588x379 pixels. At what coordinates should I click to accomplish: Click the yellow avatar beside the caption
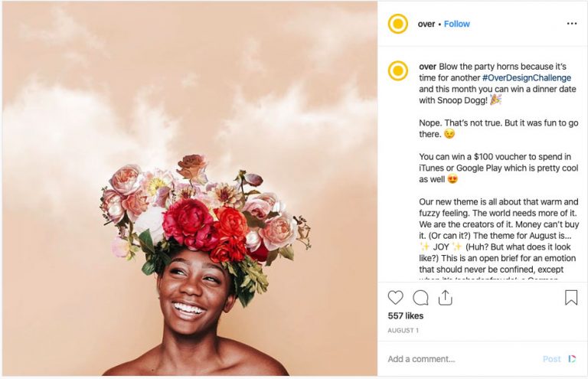point(398,71)
